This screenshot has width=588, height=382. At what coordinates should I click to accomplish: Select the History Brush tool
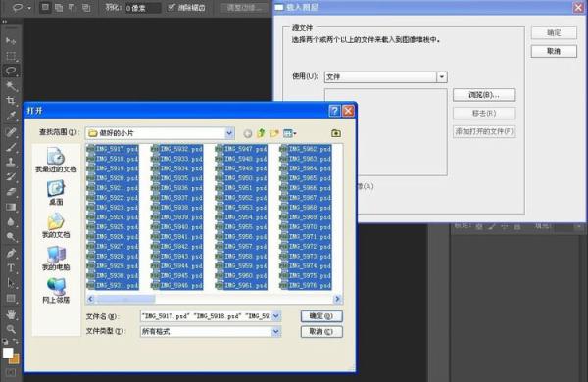click(x=11, y=176)
